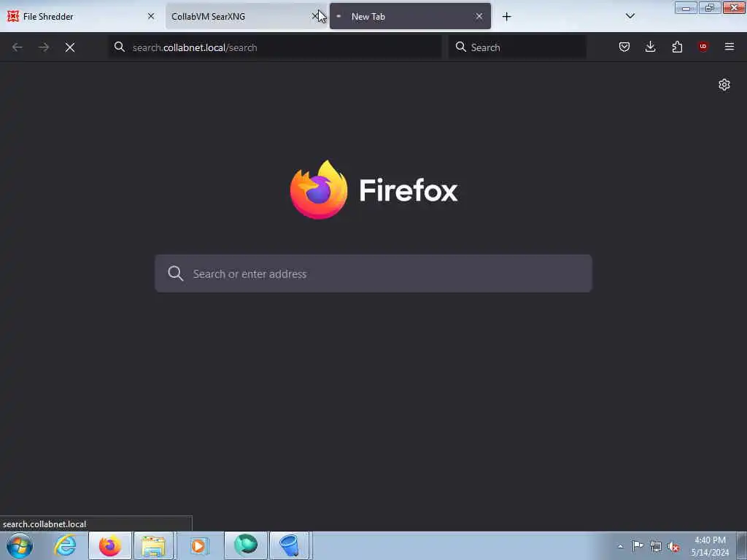
Task: Stop loading the page
Action: click(x=70, y=47)
